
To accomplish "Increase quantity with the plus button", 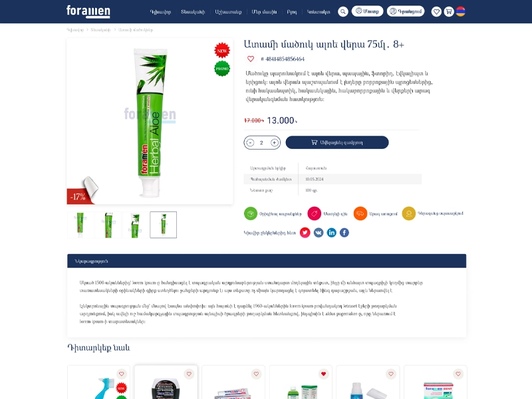I will [x=274, y=142].
